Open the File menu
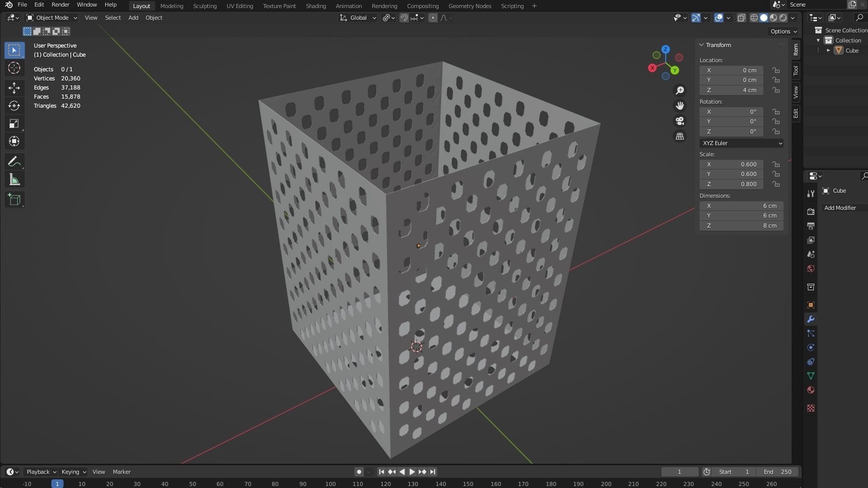The width and height of the screenshot is (868, 488). coord(22,5)
